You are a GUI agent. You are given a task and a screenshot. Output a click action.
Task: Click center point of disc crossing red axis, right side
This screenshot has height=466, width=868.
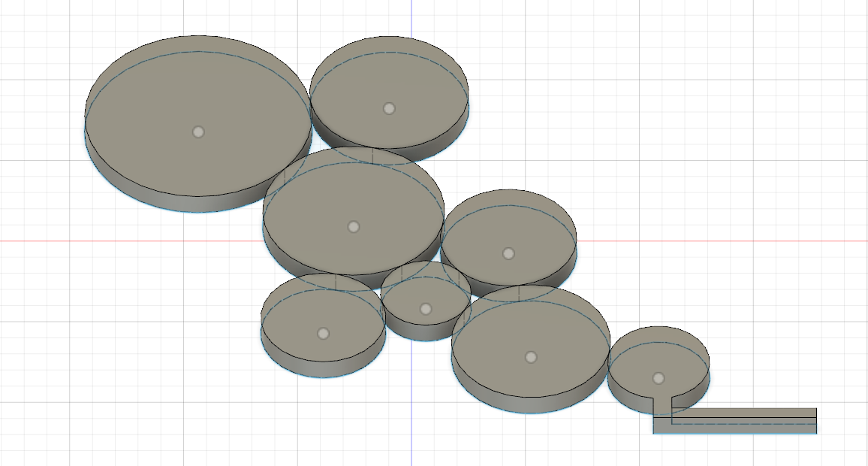click(x=508, y=253)
